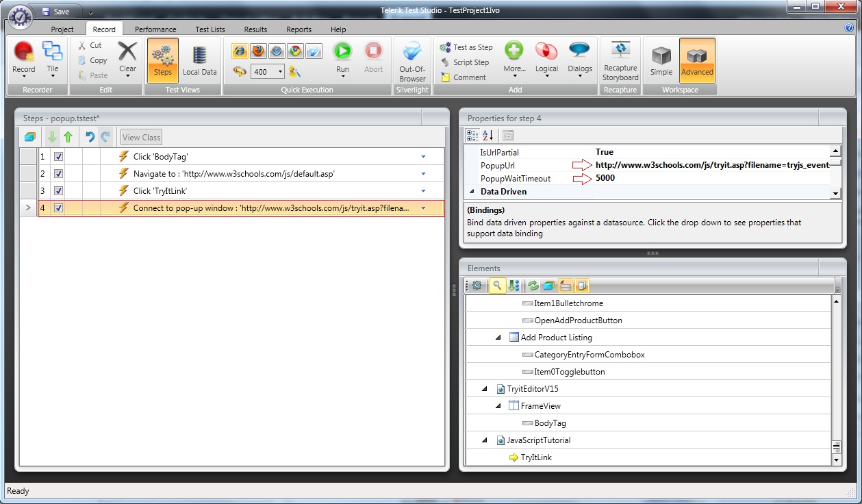Open the Dialogs dropdown
The image size is (862, 504).
coord(580,59)
